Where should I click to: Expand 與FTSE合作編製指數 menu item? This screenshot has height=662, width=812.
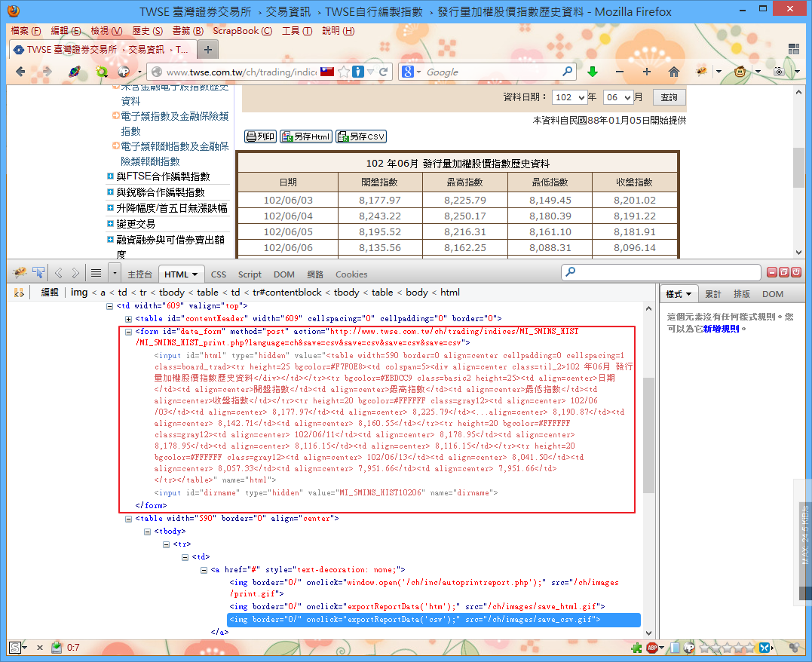pyautogui.click(x=110, y=176)
